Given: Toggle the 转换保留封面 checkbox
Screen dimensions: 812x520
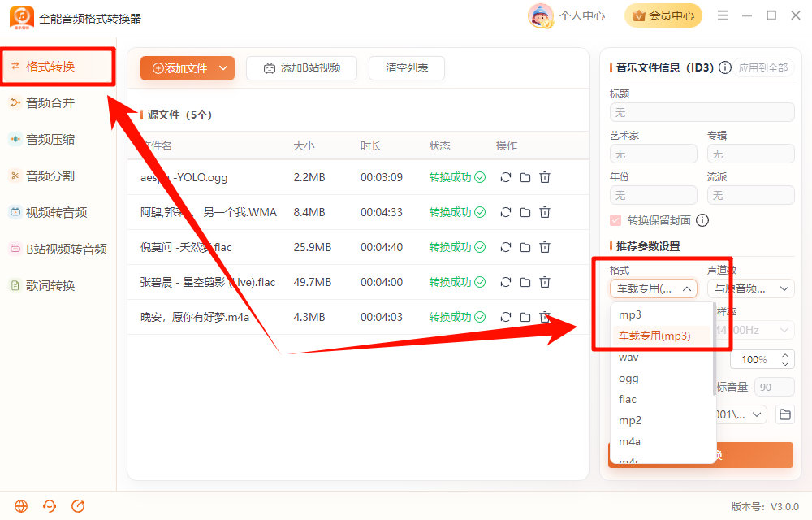Looking at the screenshot, I should [x=615, y=220].
